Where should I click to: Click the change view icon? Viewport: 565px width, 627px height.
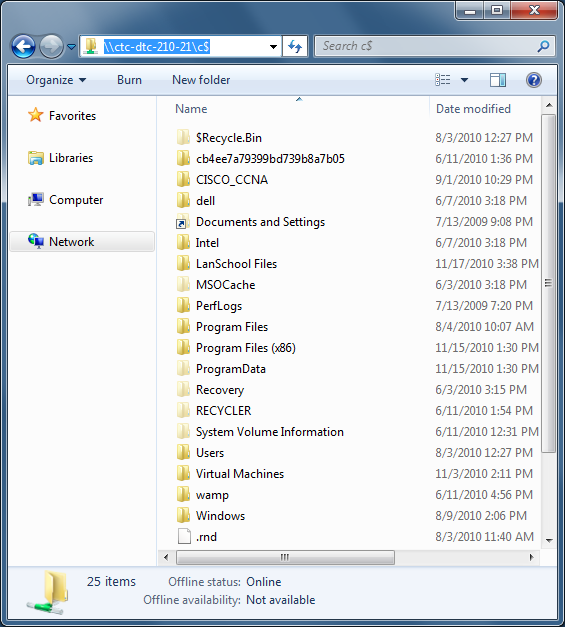(443, 80)
